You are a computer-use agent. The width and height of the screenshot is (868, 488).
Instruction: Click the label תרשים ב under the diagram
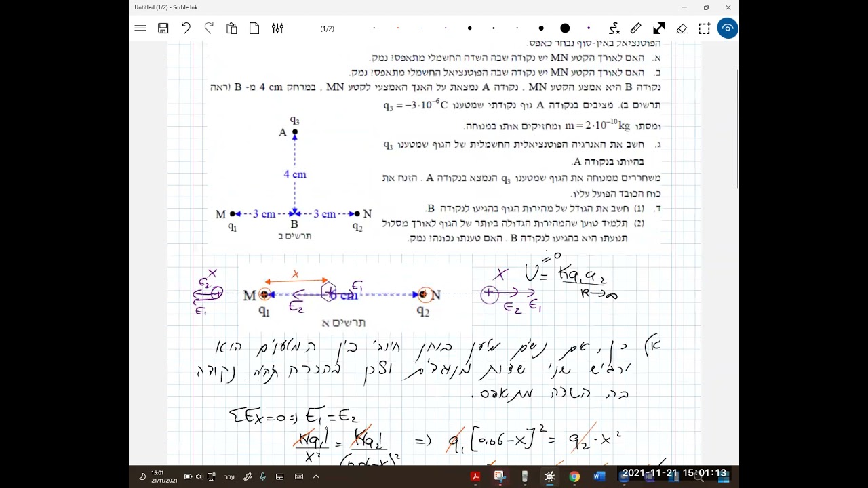click(x=295, y=236)
